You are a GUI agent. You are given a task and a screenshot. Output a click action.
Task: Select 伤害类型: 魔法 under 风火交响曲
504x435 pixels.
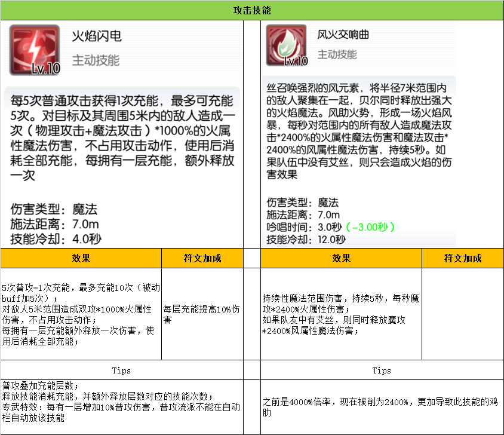(x=303, y=203)
